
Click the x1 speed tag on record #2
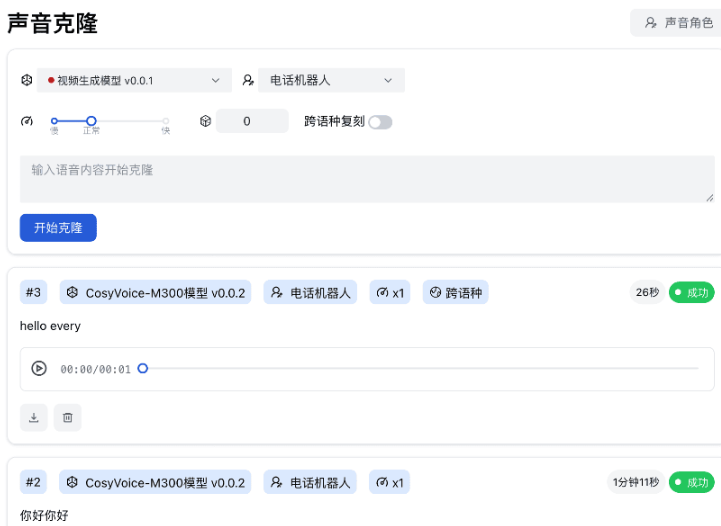(389, 483)
